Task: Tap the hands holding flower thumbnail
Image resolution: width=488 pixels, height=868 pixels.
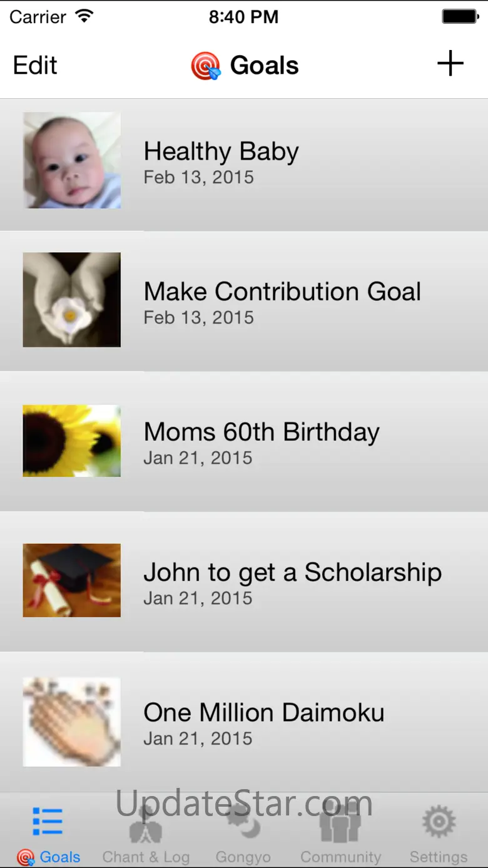Action: coord(72,300)
